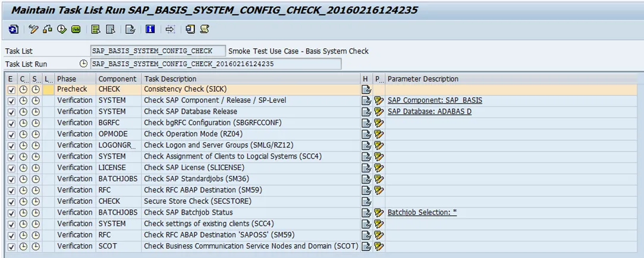Viewport: 644px width, 258px height.
Task: Click the 'Batchjob Selection: *' link
Action: (422, 212)
